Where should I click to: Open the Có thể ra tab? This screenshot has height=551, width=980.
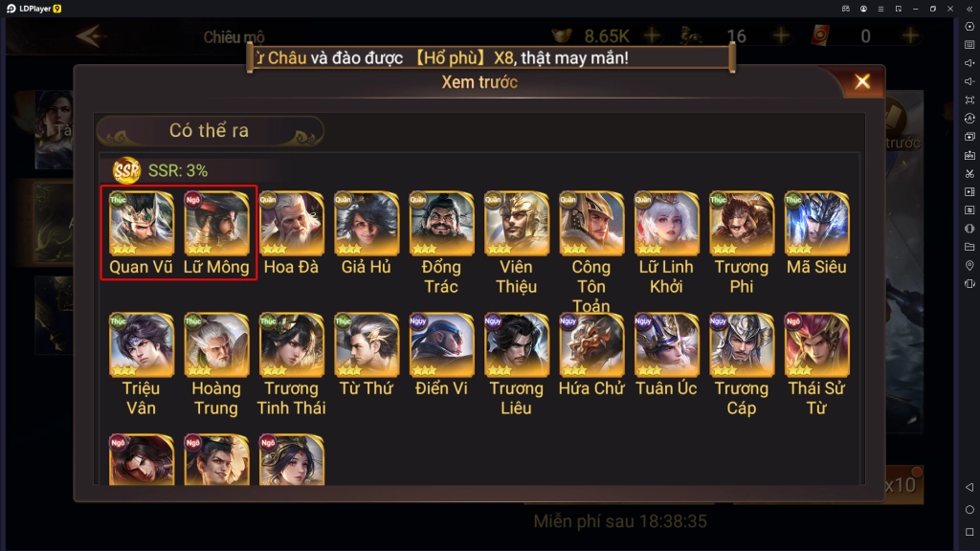pos(210,130)
